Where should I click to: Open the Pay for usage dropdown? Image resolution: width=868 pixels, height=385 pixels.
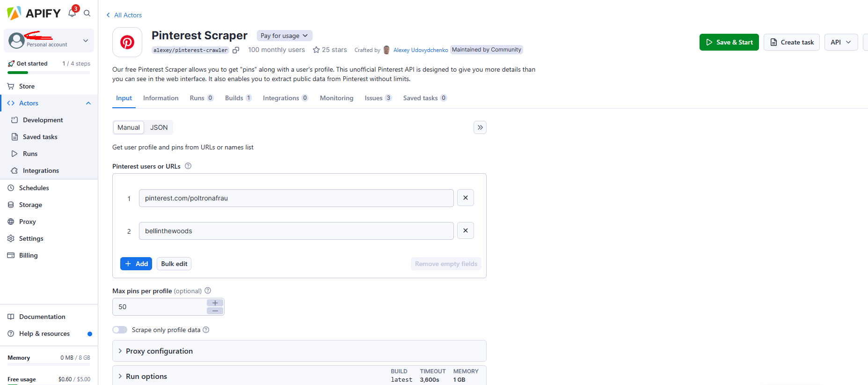click(x=284, y=36)
